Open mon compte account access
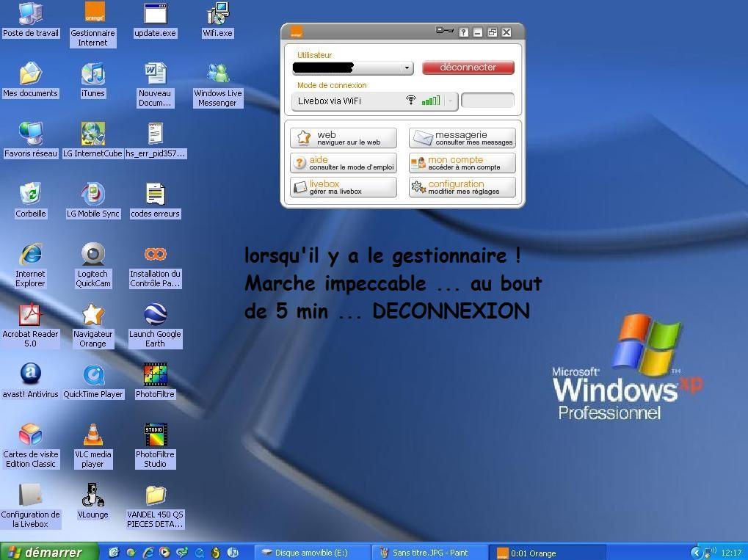The width and height of the screenshot is (748, 560). point(462,163)
